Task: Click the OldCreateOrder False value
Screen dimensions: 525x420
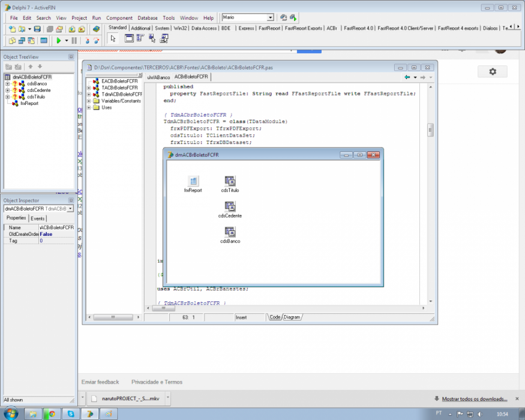Action: [x=56, y=234]
